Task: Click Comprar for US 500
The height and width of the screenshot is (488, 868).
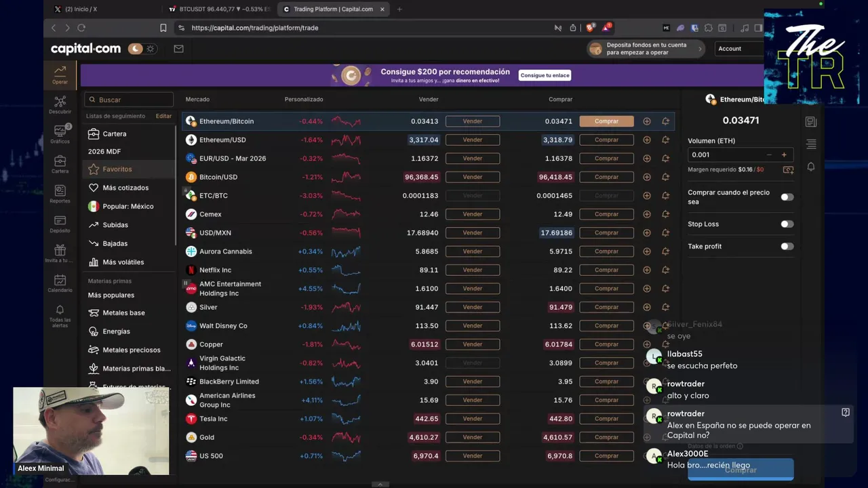Action: click(606, 456)
